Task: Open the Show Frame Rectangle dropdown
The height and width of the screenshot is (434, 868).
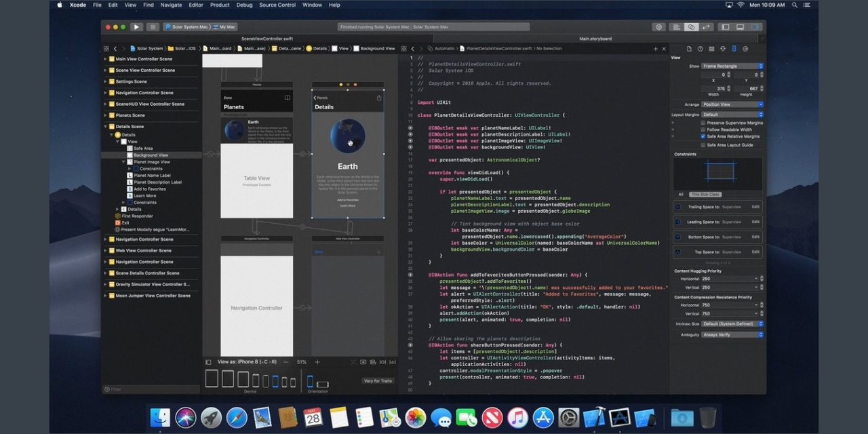Action: [732, 66]
